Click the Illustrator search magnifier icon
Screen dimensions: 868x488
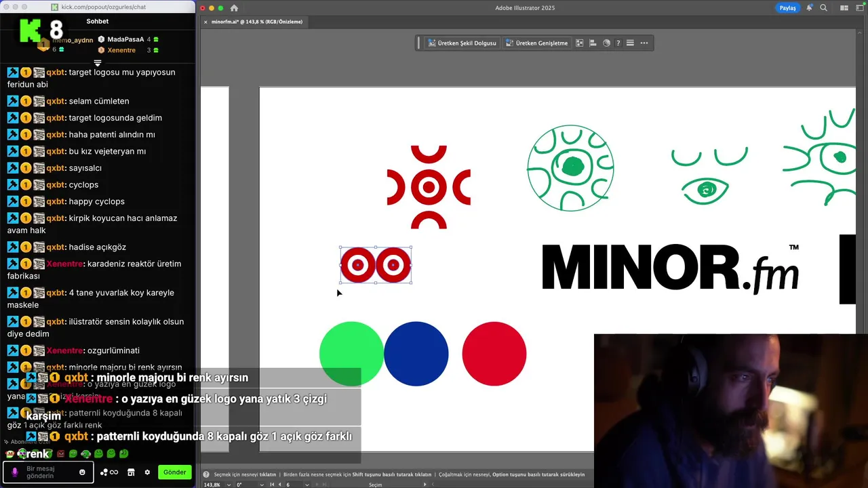coord(823,8)
